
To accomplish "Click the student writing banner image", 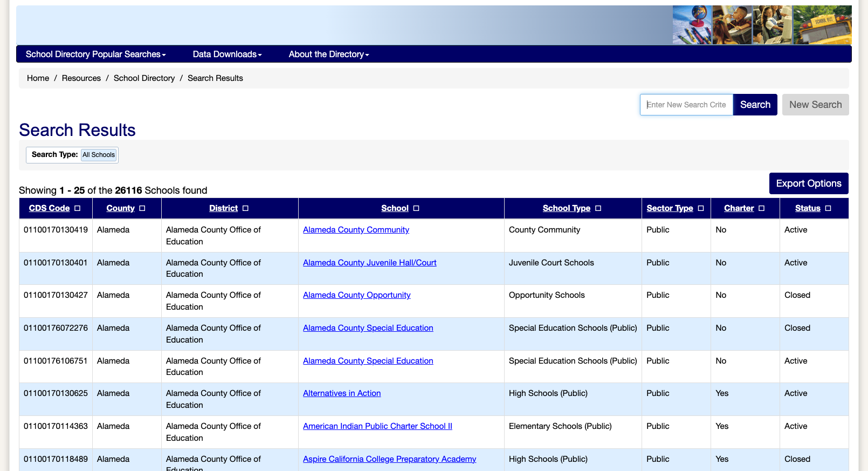I will coord(732,25).
